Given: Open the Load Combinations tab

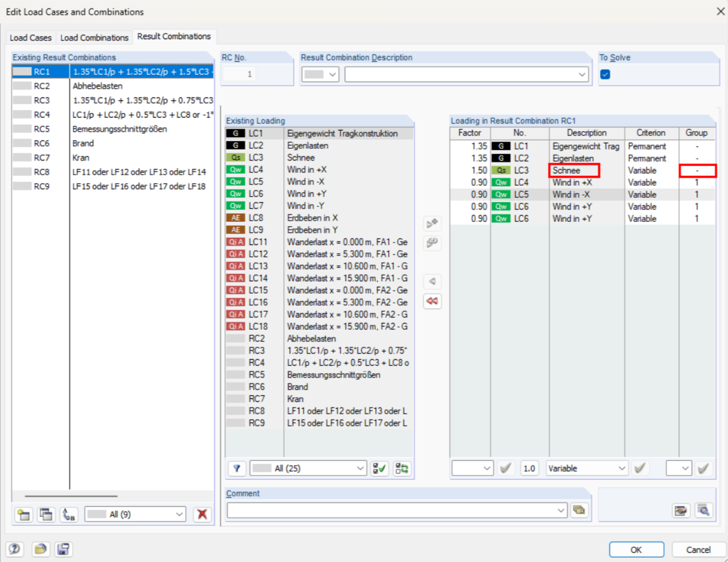Looking at the screenshot, I should (94, 37).
